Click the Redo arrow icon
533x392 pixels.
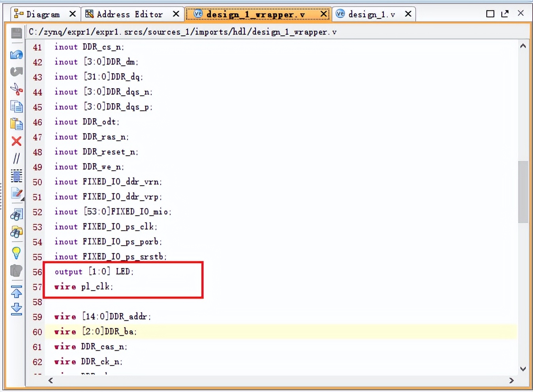coord(16,71)
